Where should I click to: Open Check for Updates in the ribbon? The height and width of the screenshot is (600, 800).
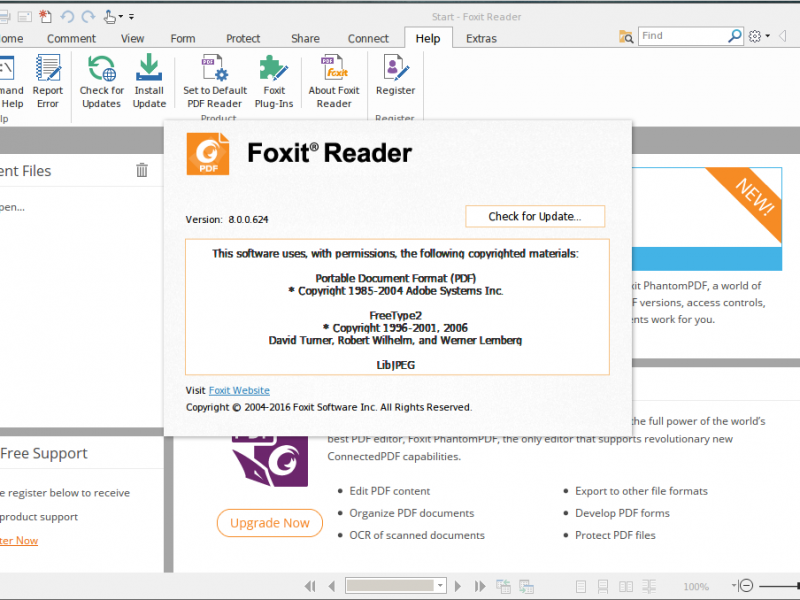coord(102,82)
